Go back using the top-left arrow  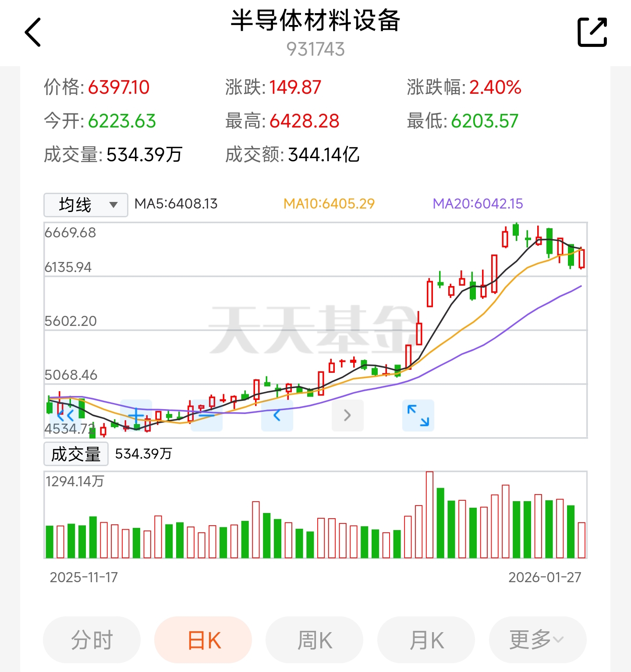click(33, 32)
